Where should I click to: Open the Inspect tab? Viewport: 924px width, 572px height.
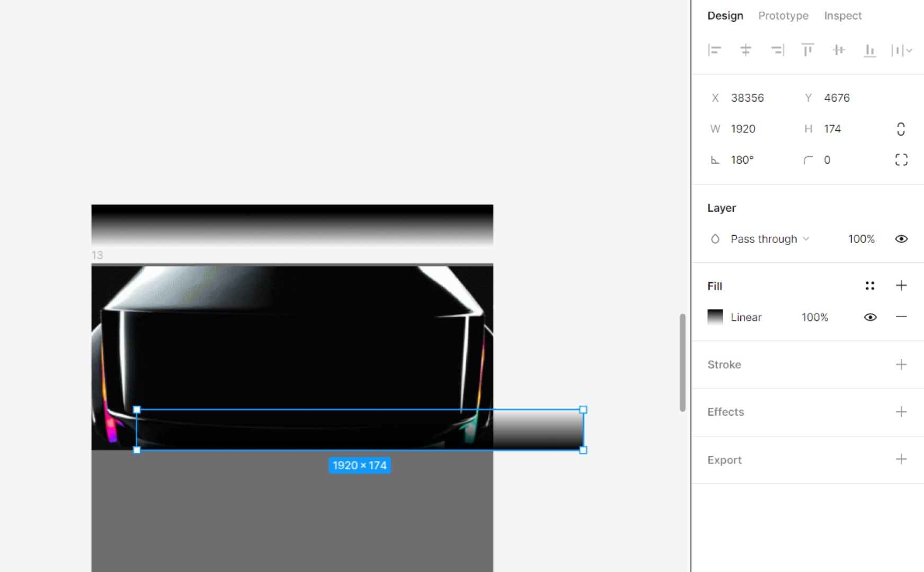pos(842,16)
